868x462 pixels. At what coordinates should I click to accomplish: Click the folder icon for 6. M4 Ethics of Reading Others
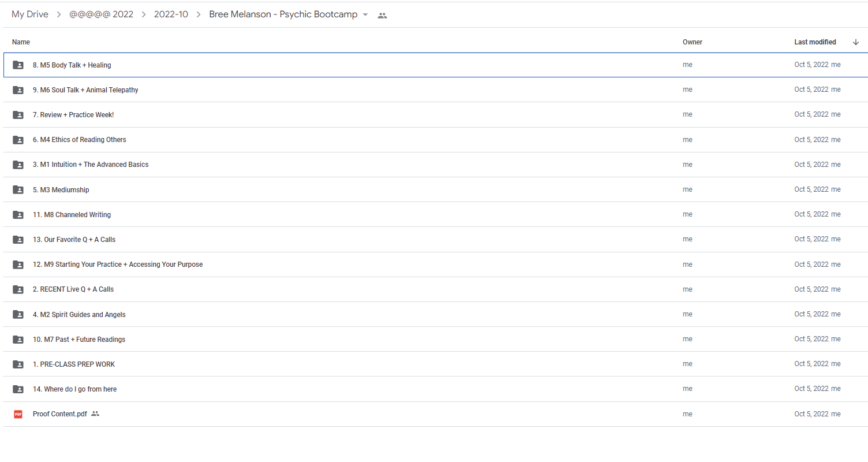click(18, 140)
